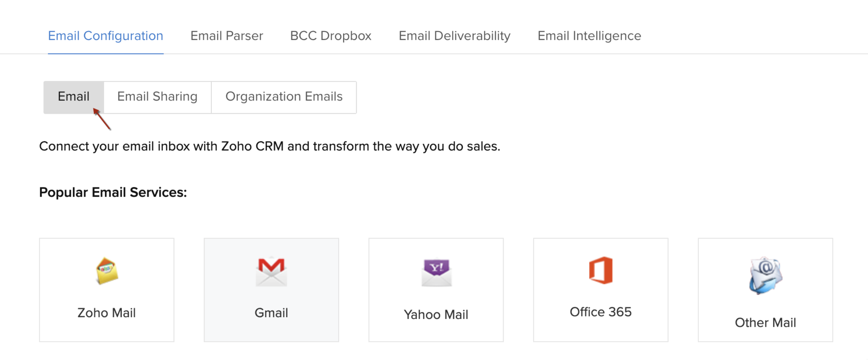Click the Connect your email inbox description
Screen dimensions: 868x360
(270, 146)
